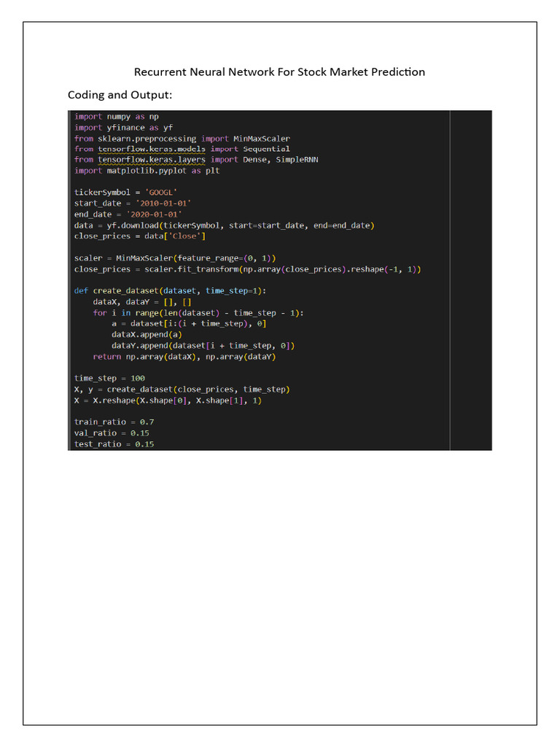Screen dimensions: 560x747
Task: Click the 'Coding and Output:' heading
Action: 120,95
